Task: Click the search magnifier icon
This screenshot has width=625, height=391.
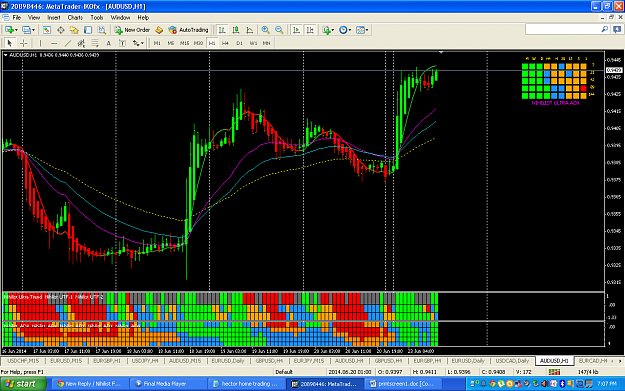Action: tap(605, 29)
